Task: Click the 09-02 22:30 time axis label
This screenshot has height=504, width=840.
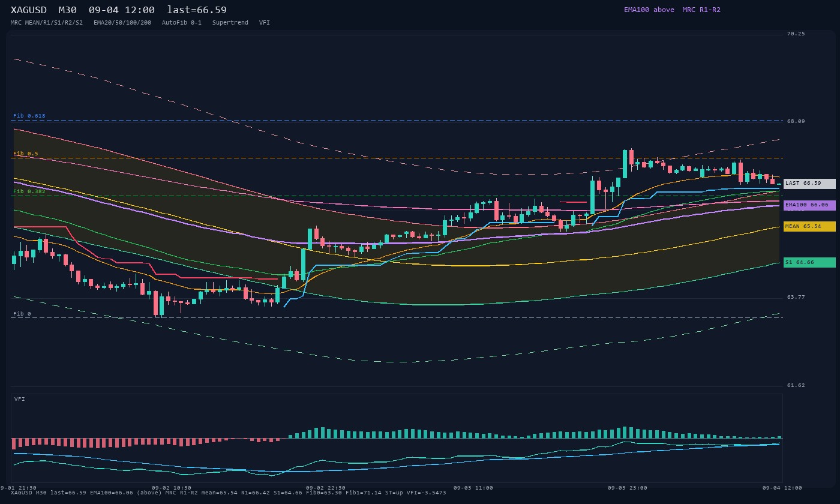Action: pyautogui.click(x=326, y=488)
